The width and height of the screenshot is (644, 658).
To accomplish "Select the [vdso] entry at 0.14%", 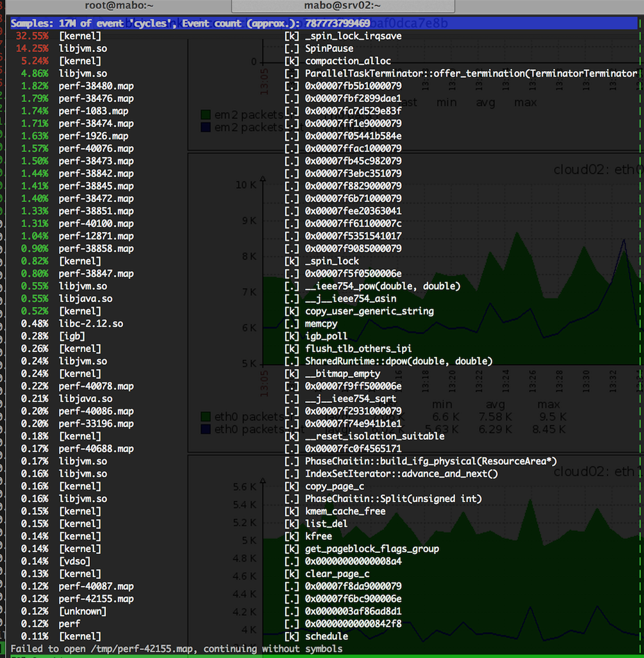I will (74, 561).
